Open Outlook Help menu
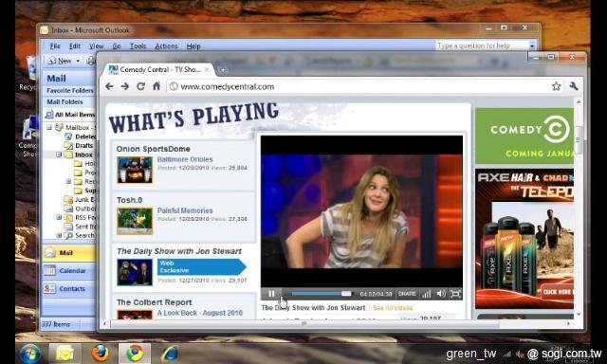Image resolution: width=607 pixels, height=364 pixels. coord(193,46)
